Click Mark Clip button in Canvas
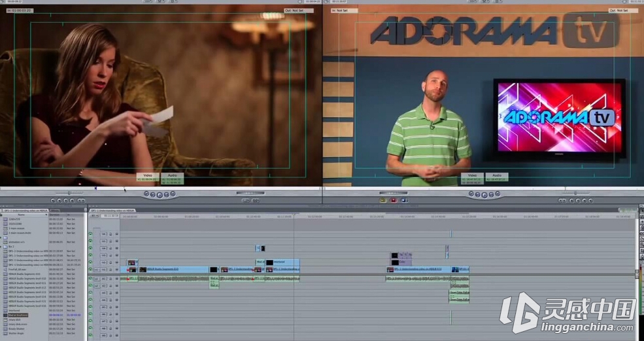644x341 pixels. (584, 200)
